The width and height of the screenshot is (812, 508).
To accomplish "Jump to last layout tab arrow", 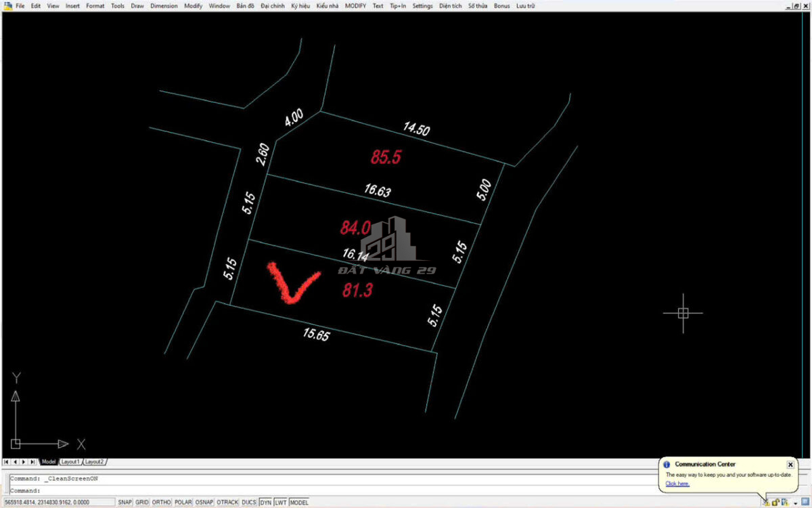I will coord(32,461).
